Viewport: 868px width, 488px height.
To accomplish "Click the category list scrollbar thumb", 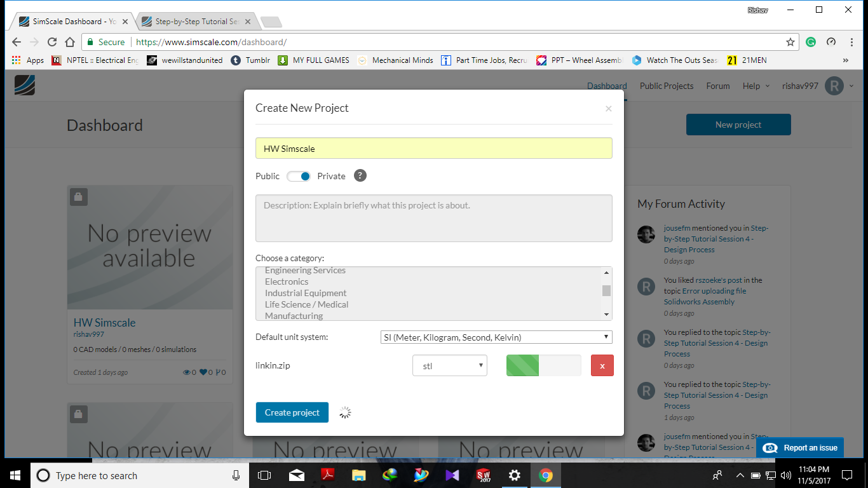I will [x=607, y=291].
